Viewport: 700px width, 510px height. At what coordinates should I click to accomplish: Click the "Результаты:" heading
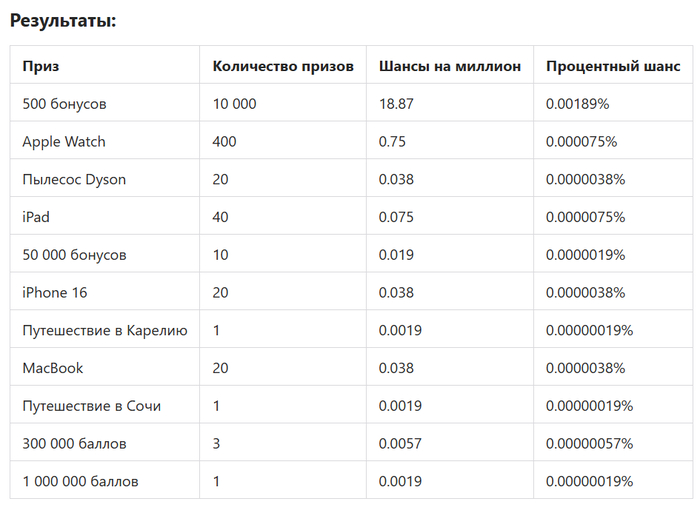click(x=63, y=20)
